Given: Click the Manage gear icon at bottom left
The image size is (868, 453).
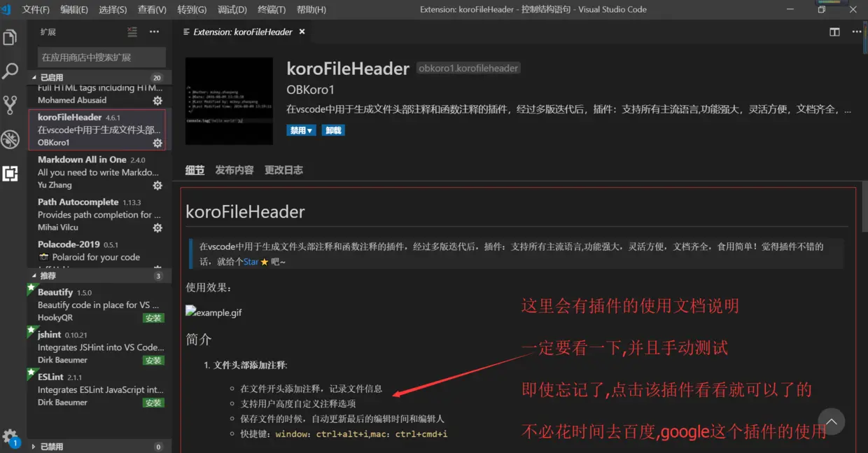Looking at the screenshot, I should (x=10, y=435).
